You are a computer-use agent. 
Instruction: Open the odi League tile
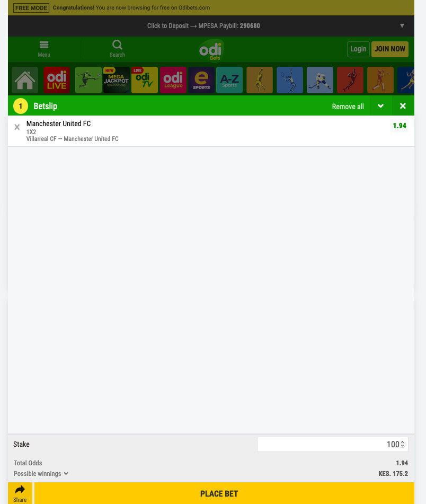(x=173, y=80)
